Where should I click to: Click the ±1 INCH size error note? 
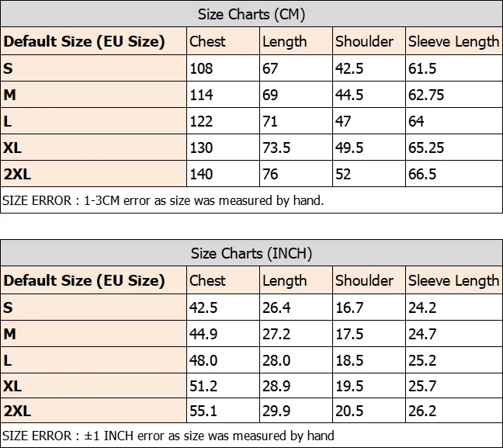point(168,436)
